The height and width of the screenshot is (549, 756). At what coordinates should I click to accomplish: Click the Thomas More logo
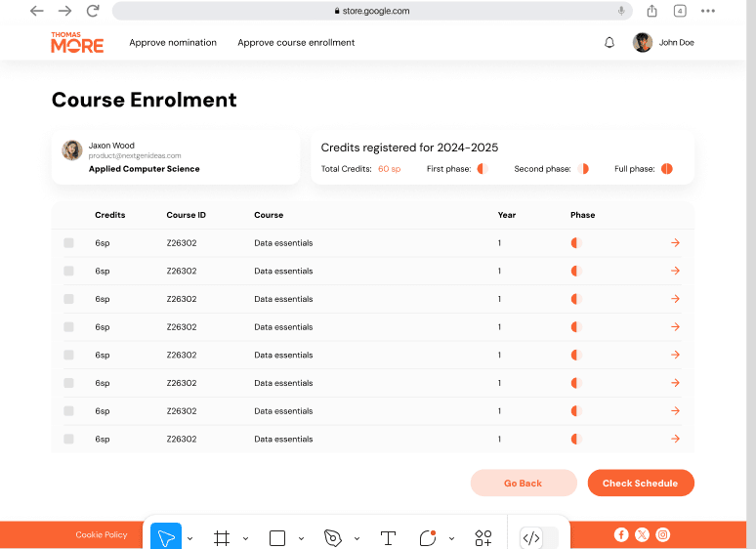(x=77, y=42)
